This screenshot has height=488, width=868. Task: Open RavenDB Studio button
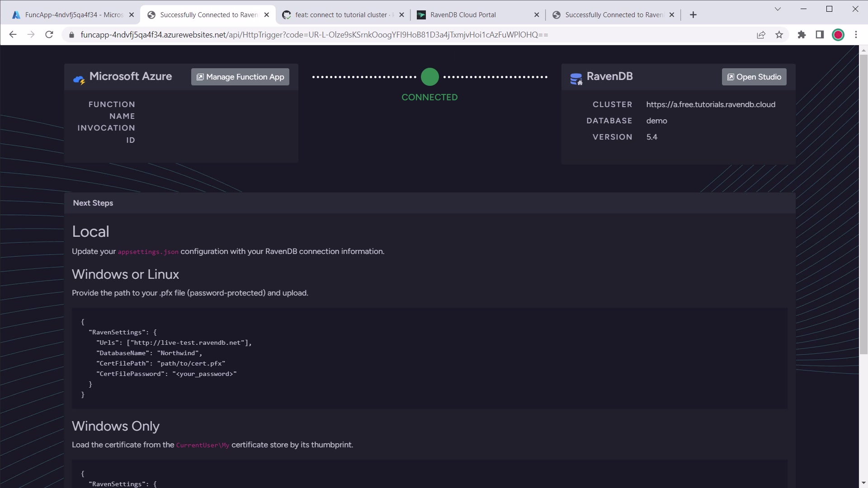point(754,77)
